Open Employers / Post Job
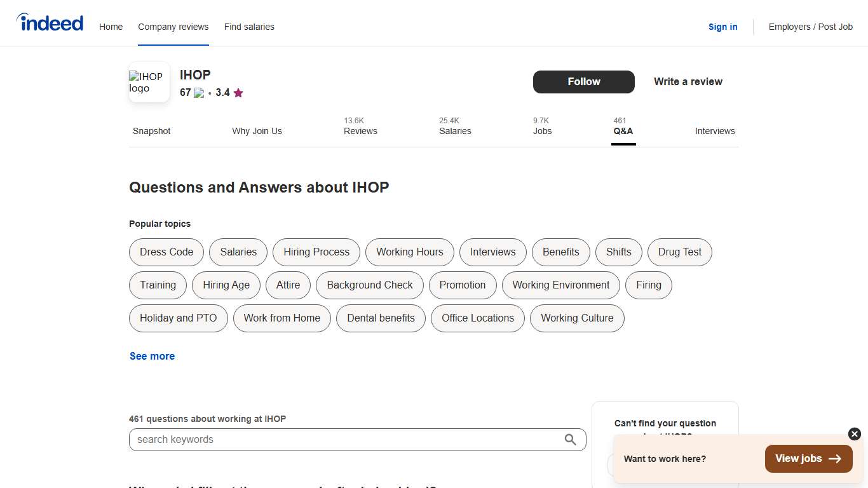Viewport: 868px width, 488px height. pyautogui.click(x=810, y=27)
